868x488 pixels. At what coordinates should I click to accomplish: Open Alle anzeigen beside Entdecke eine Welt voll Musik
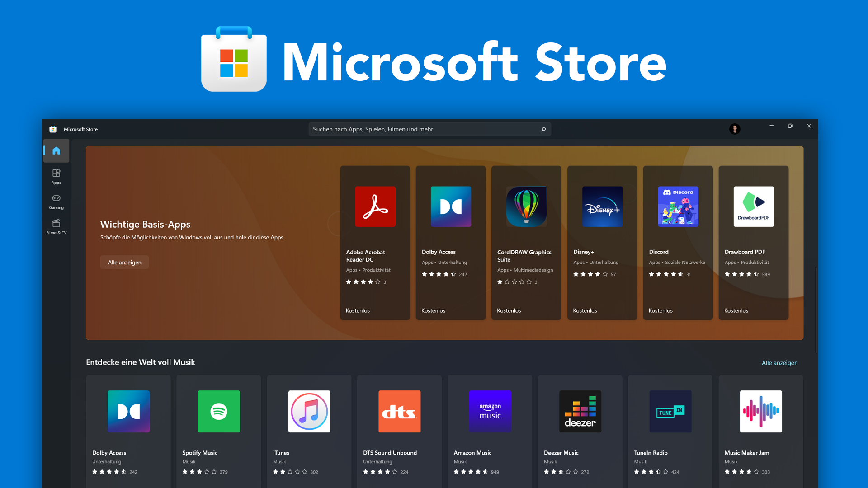779,362
